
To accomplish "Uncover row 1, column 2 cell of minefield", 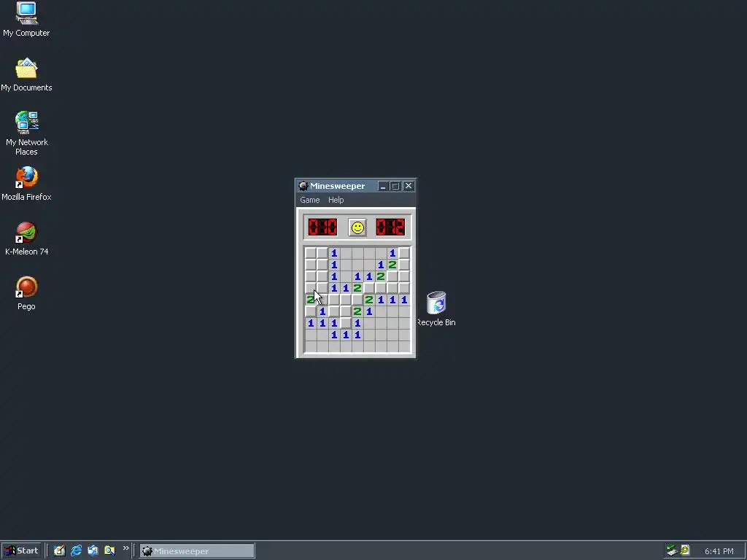I will tap(322, 253).
